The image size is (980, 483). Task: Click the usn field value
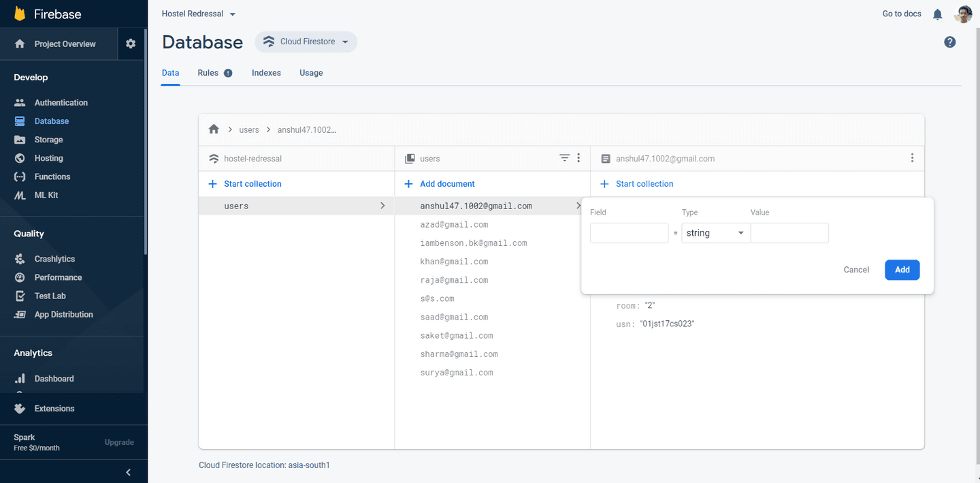[667, 324]
